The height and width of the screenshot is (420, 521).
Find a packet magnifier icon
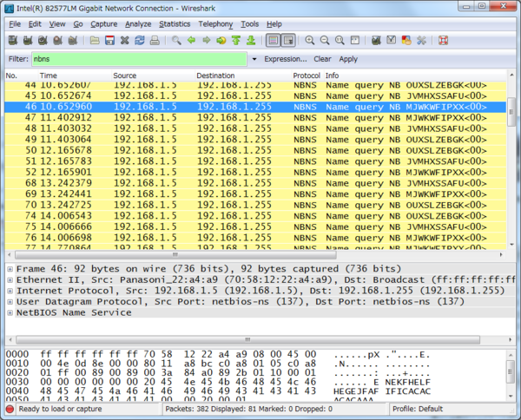(176, 41)
